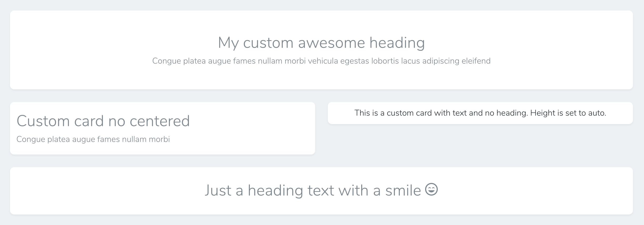Click the short "Congue platea augue fames nullam morbi" text
The image size is (644, 225).
(x=93, y=139)
